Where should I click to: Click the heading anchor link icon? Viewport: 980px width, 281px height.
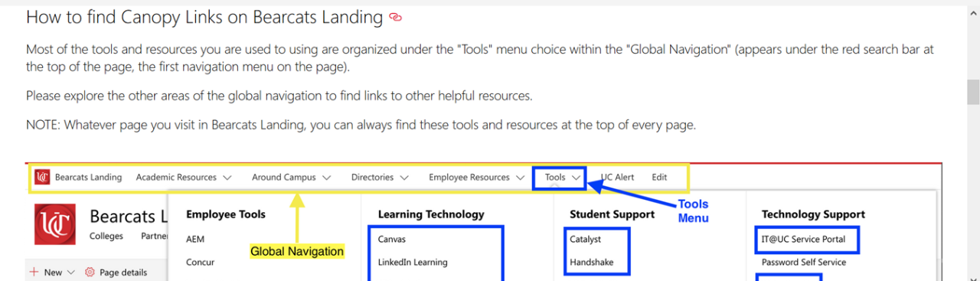(x=395, y=17)
